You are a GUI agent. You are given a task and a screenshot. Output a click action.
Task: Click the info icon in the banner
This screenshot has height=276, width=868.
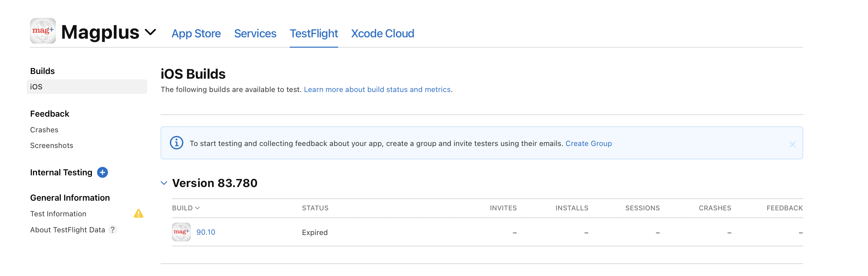(x=176, y=143)
